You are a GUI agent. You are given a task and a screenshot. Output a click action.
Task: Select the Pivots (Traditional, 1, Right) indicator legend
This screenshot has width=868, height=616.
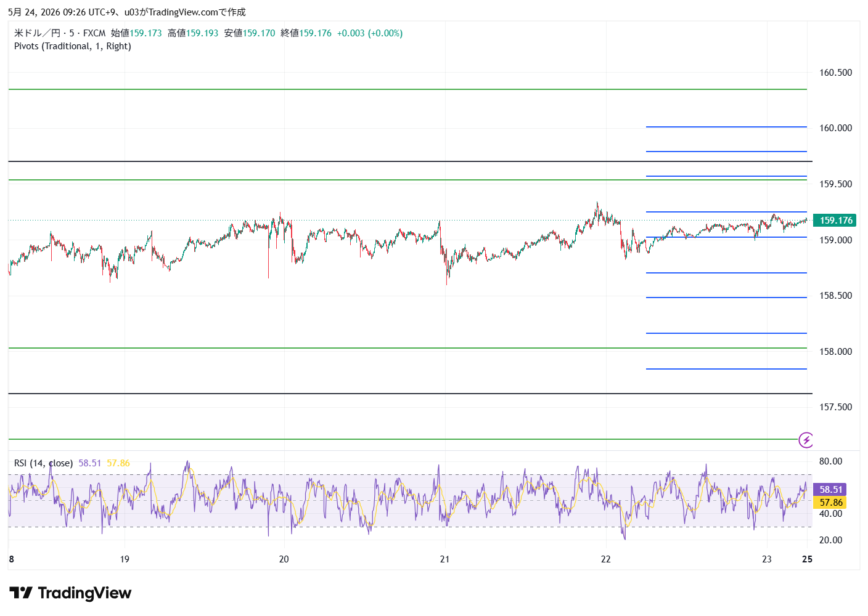click(73, 46)
